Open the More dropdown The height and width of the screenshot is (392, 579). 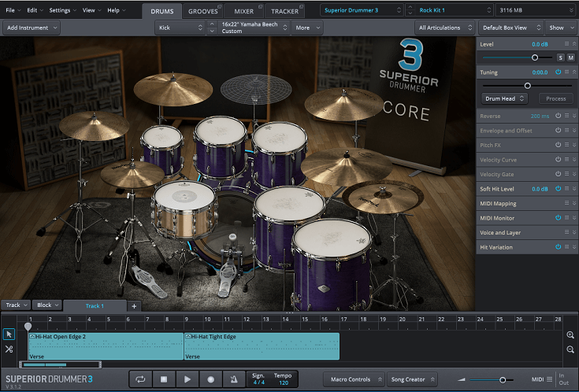(x=307, y=28)
